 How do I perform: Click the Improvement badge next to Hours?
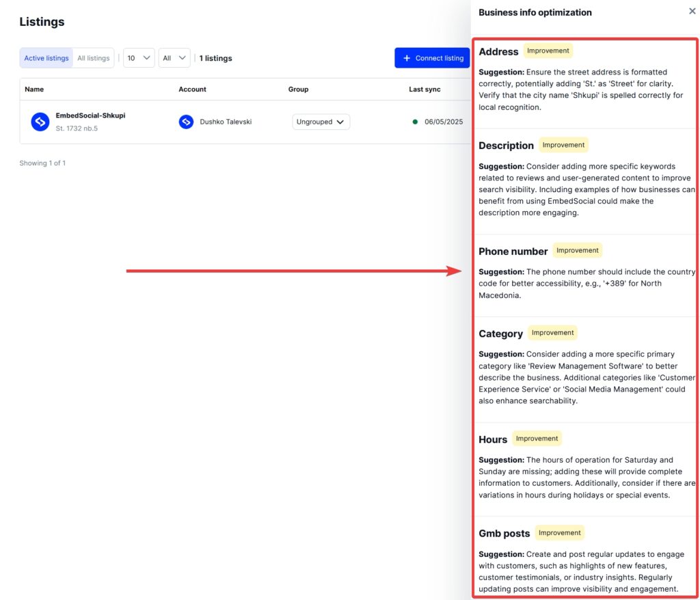[x=537, y=439]
